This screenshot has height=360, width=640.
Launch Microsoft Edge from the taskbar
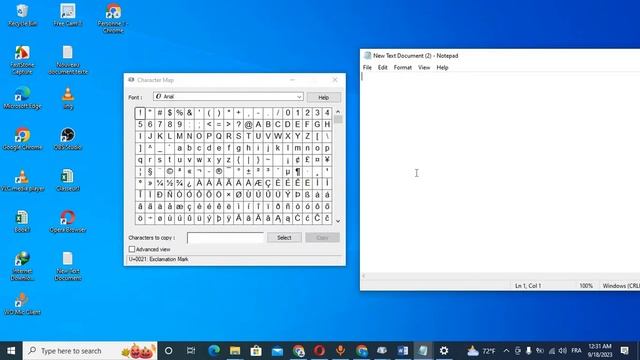[x=214, y=351]
